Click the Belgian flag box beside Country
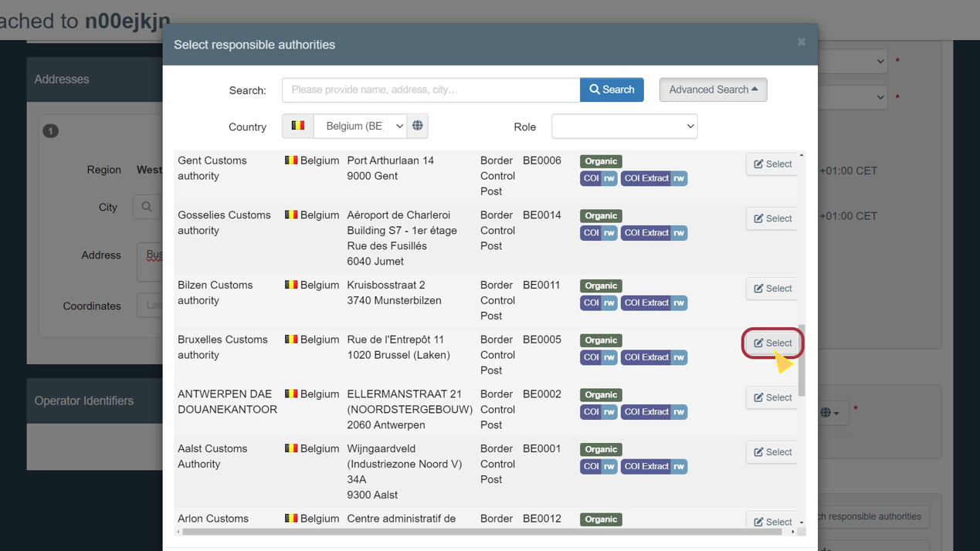 pyautogui.click(x=297, y=126)
